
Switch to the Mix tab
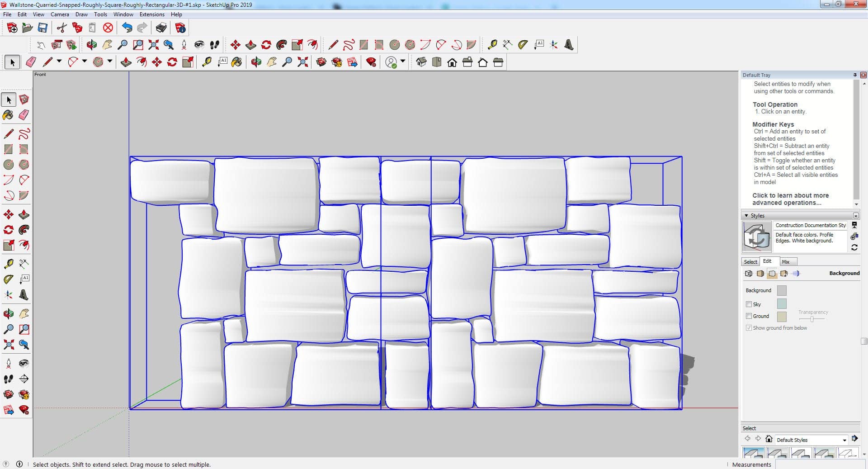point(786,262)
